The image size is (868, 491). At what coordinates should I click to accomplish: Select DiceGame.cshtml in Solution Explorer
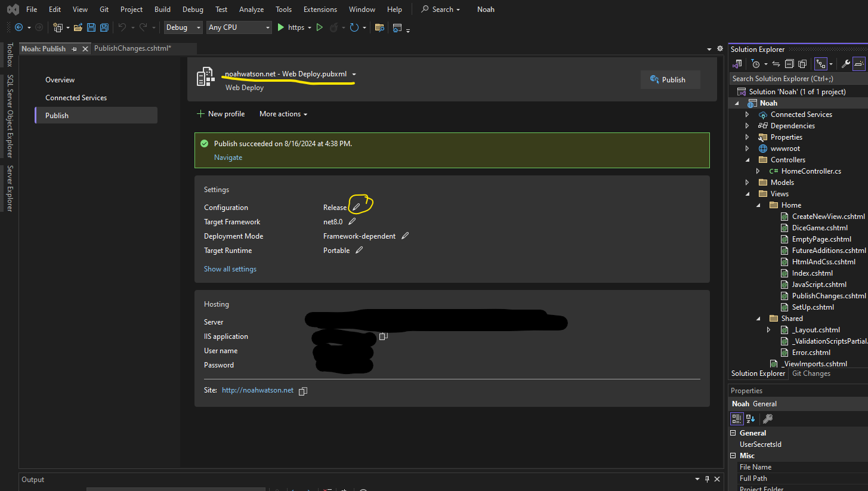tap(820, 228)
